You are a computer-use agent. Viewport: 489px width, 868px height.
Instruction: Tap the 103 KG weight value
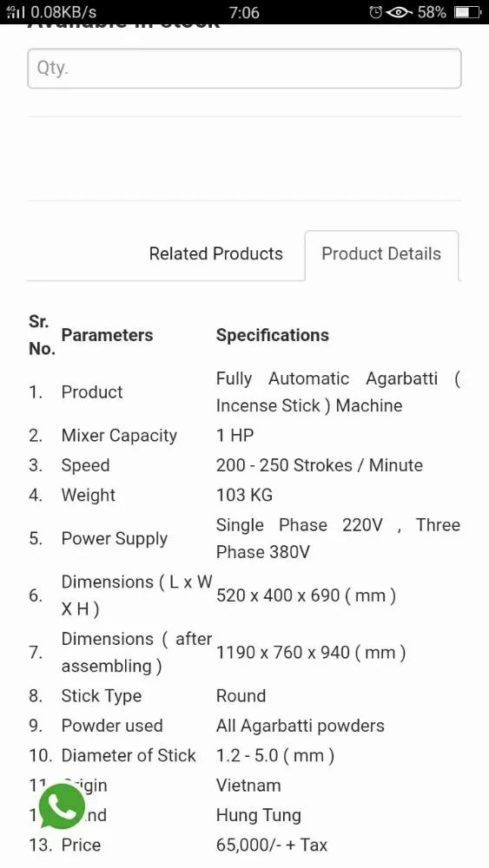pos(244,495)
